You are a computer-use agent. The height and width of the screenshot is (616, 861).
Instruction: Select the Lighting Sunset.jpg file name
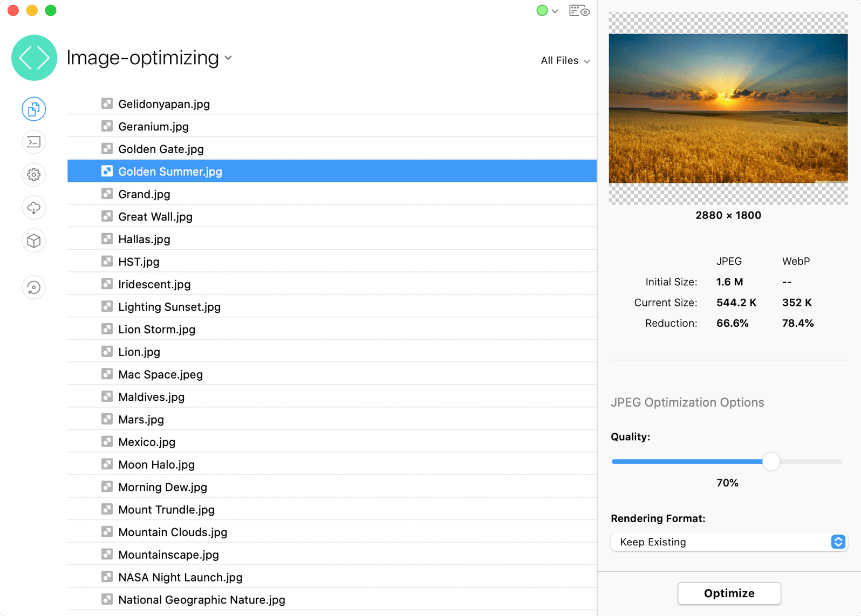click(x=169, y=307)
